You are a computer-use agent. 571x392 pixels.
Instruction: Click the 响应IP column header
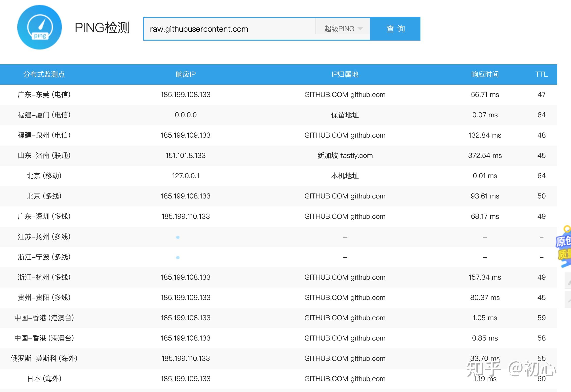click(186, 74)
